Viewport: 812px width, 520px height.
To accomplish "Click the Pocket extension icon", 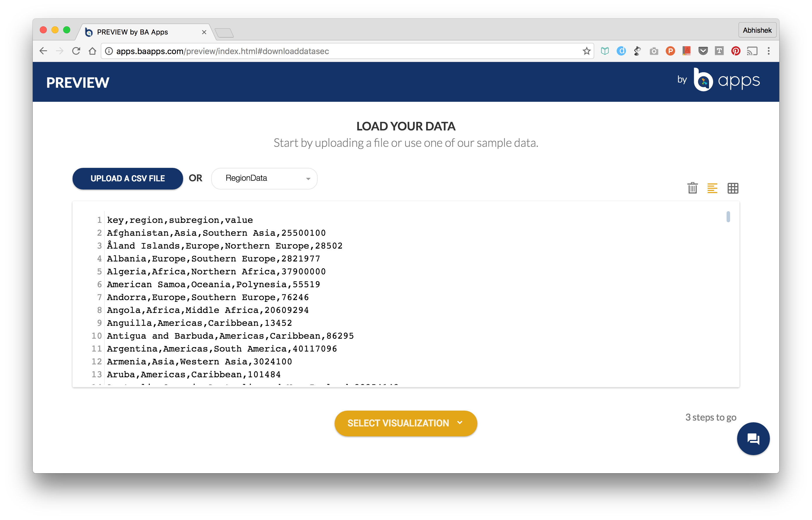I will 703,51.
